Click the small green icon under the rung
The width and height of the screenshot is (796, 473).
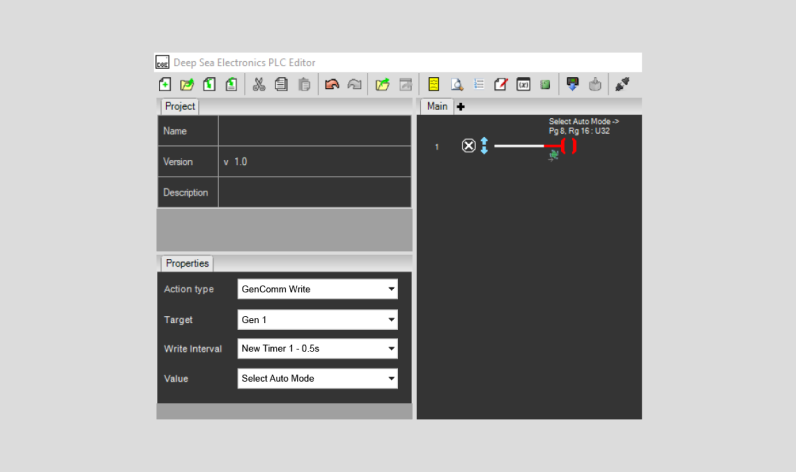553,156
